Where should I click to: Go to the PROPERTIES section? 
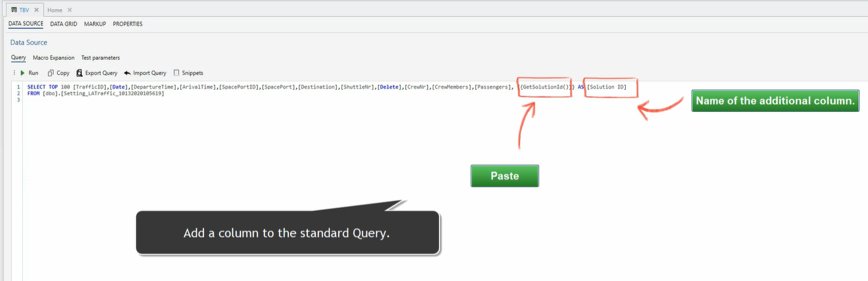[128, 24]
